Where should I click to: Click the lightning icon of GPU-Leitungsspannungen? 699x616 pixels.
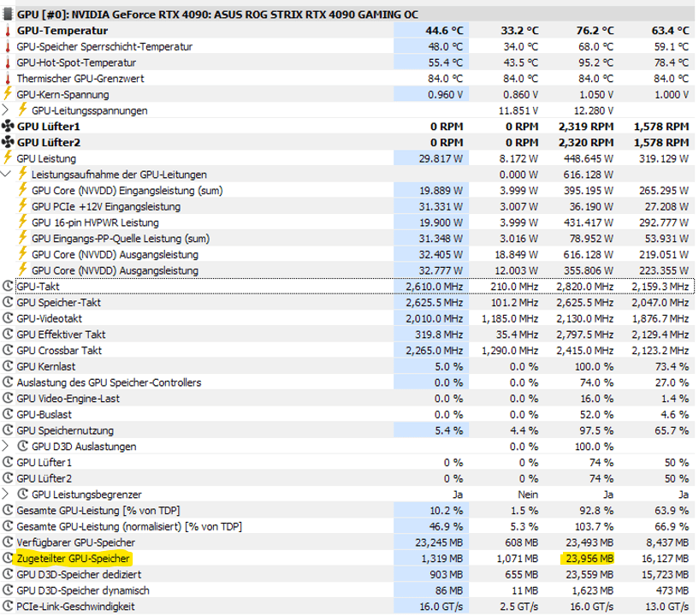pos(23,110)
